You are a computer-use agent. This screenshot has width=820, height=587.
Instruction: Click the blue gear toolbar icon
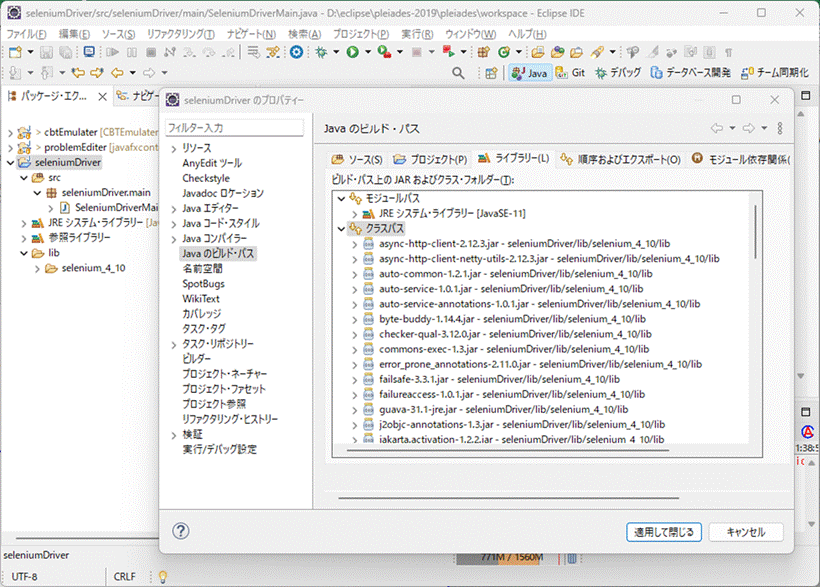click(297, 52)
